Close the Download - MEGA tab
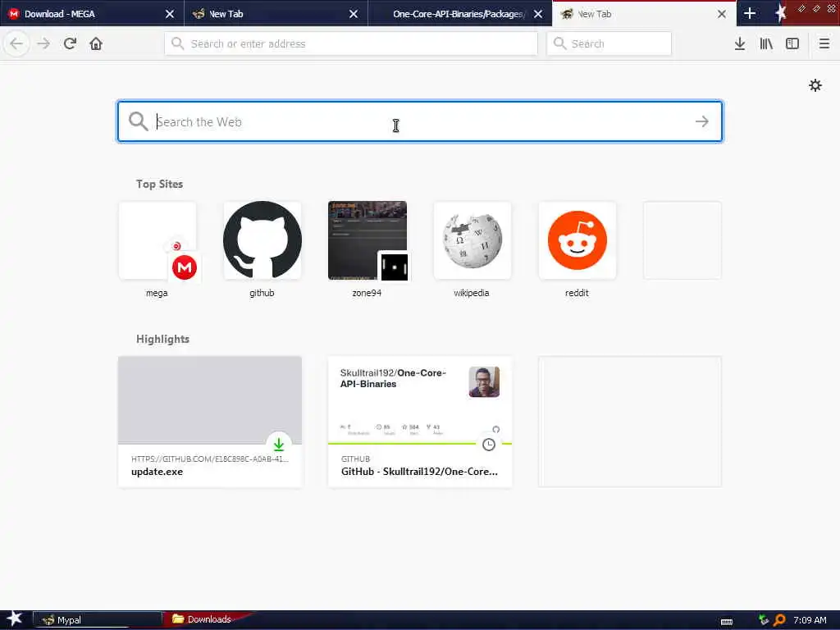 pos(169,14)
